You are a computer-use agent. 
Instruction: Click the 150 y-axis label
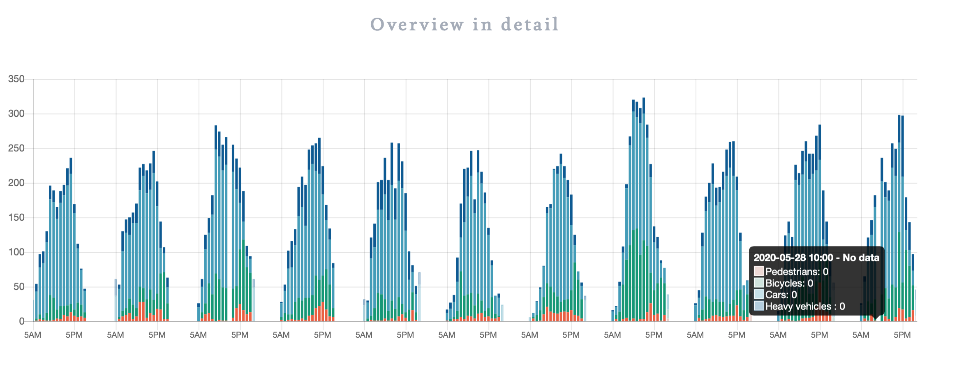16,217
